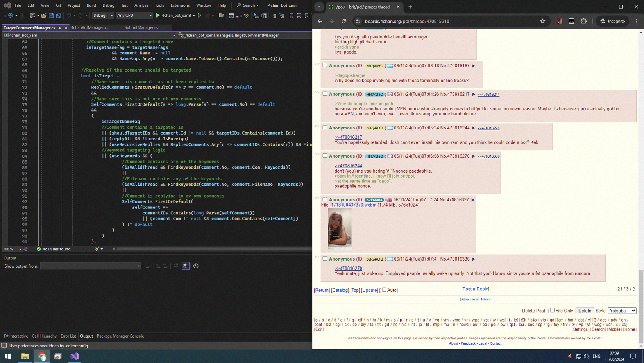Screen dimensions: 644x363
Task: Enable the Auto update checkbox
Action: click(x=384, y=290)
